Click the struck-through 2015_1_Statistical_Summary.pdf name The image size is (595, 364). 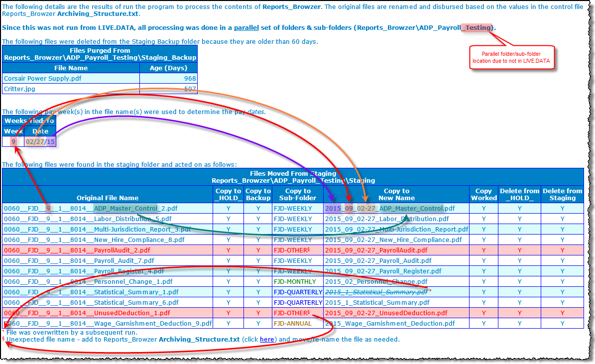[x=376, y=292]
